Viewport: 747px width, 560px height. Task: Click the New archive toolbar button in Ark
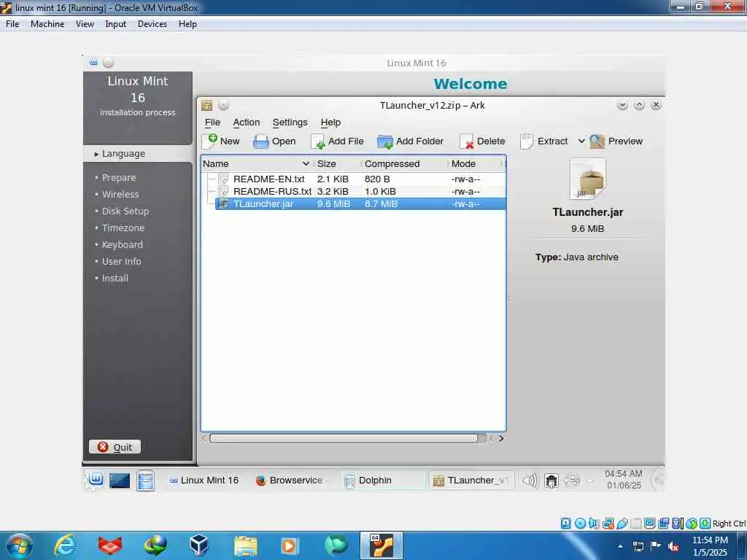pyautogui.click(x=221, y=141)
